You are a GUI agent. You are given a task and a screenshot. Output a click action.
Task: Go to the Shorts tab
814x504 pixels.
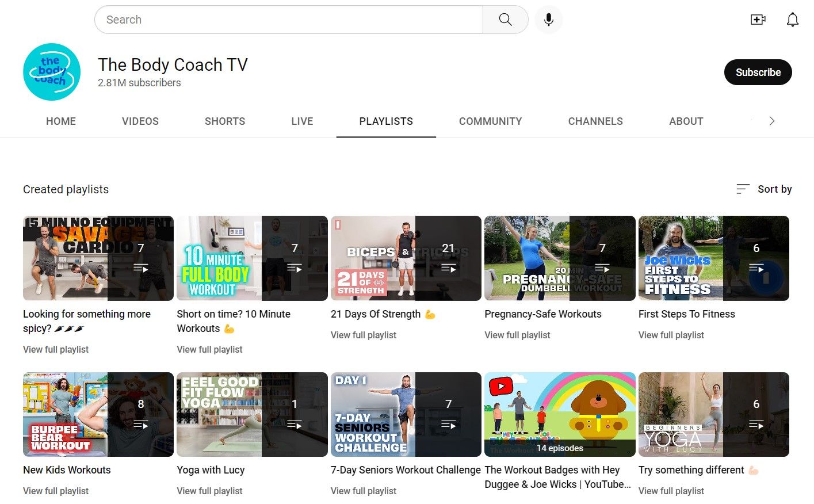(x=224, y=121)
